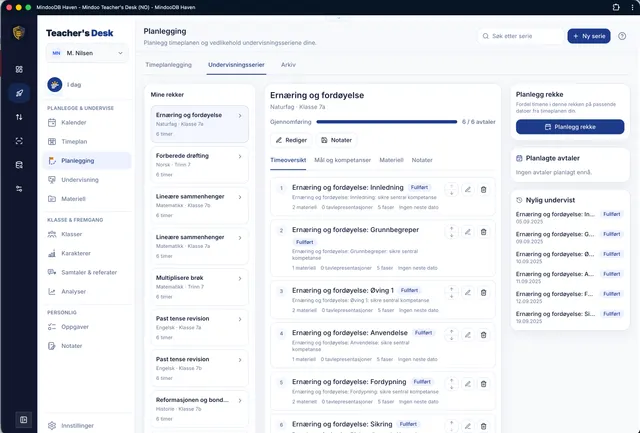This screenshot has height=433, width=640.
Task: Click the shield logo icon in left rail
Action: (19, 33)
